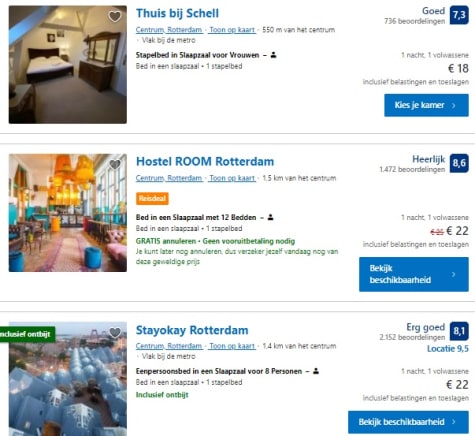Click the 8,6 score badge
Viewport: 475px width, 436px height.
click(459, 163)
